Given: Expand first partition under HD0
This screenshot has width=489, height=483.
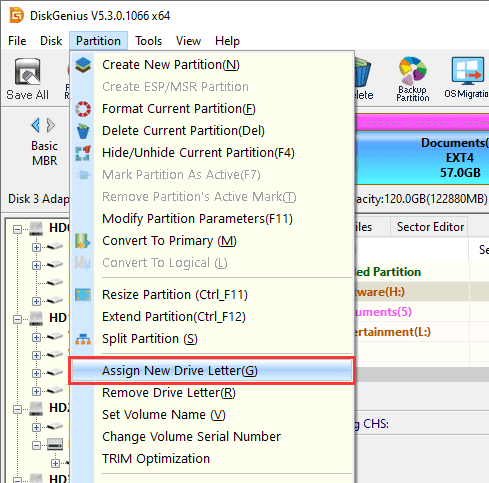Looking at the screenshot, I should click(36, 247).
